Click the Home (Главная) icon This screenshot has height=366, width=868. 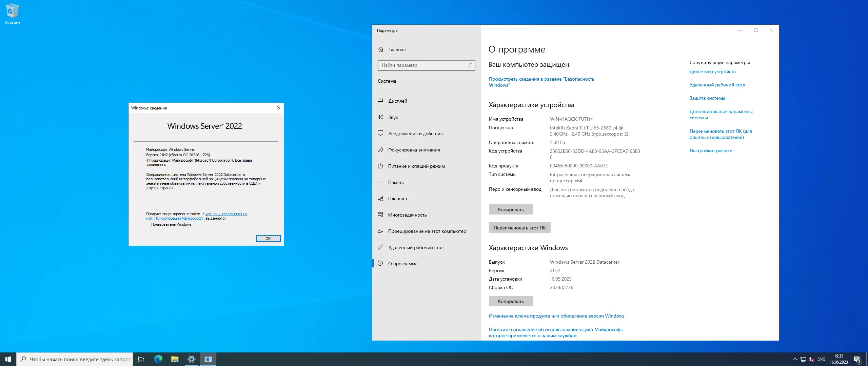point(381,49)
